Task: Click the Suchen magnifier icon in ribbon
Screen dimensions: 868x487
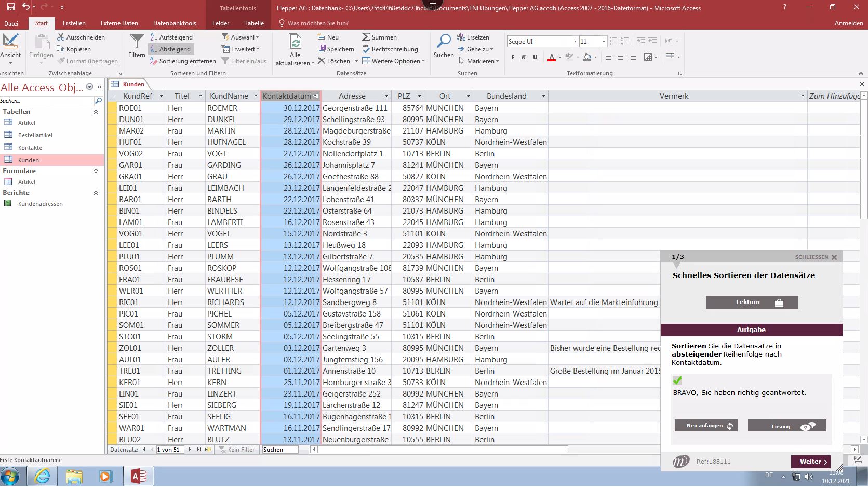Action: coord(444,41)
